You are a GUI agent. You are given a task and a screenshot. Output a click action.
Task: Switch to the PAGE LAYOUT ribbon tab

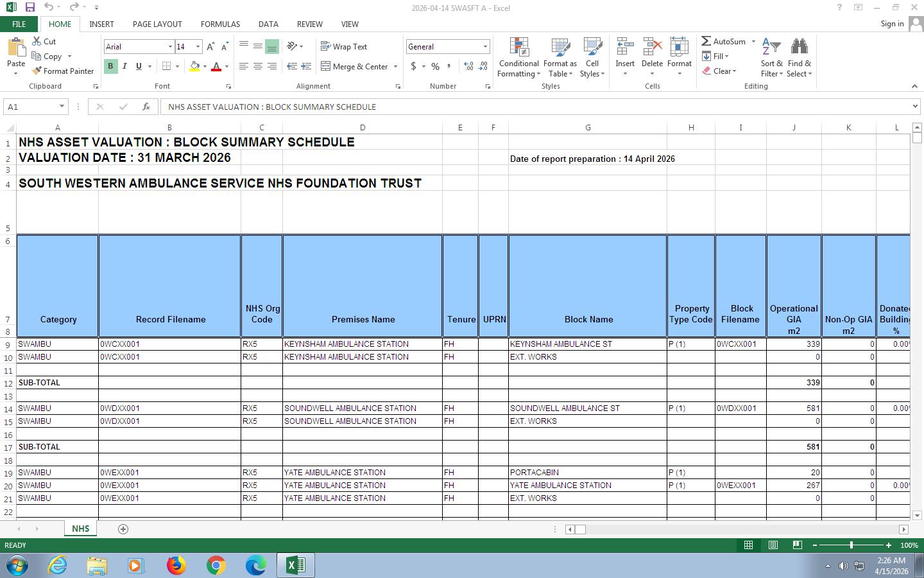click(157, 24)
